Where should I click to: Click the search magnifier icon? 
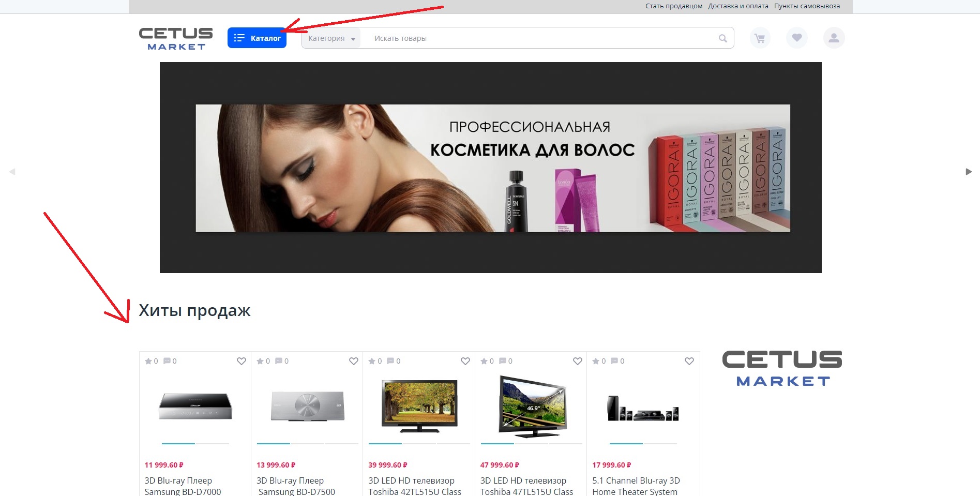(722, 38)
